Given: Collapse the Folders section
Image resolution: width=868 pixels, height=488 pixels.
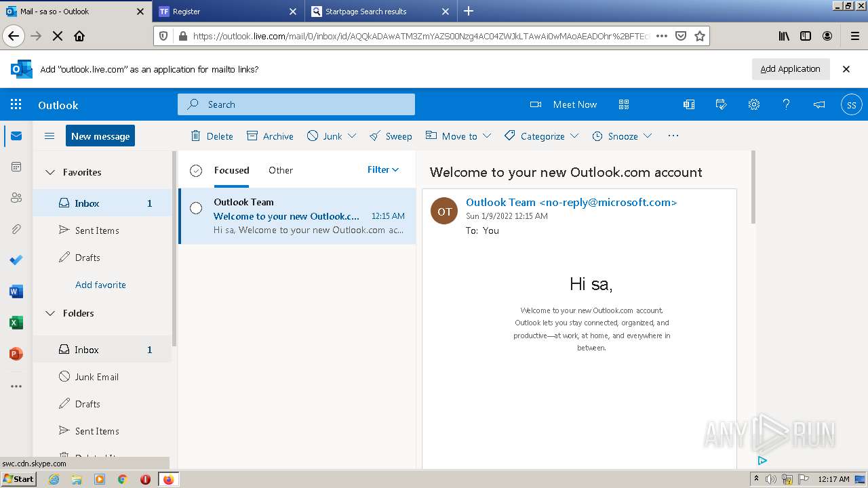Looking at the screenshot, I should [50, 313].
